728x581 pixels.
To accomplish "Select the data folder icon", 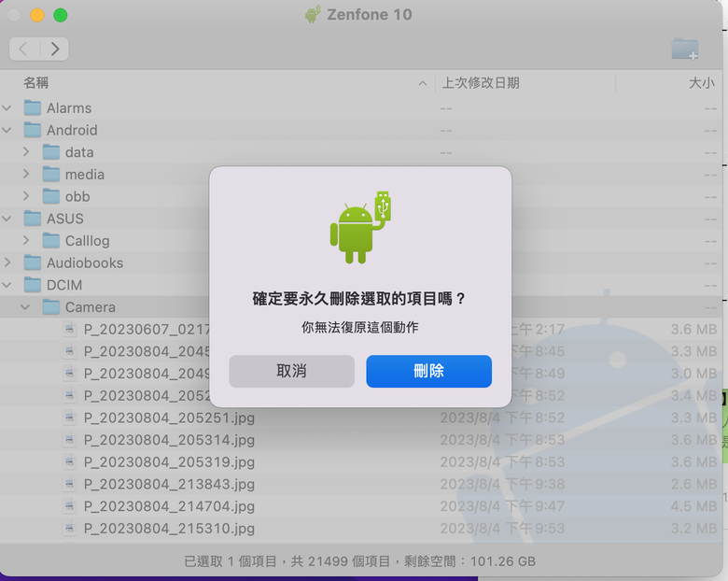I will point(51,152).
